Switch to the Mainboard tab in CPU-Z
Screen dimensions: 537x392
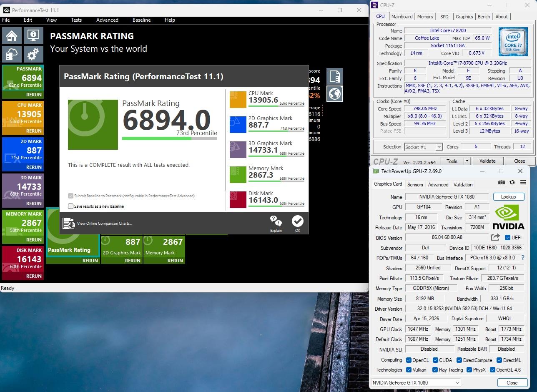click(402, 17)
